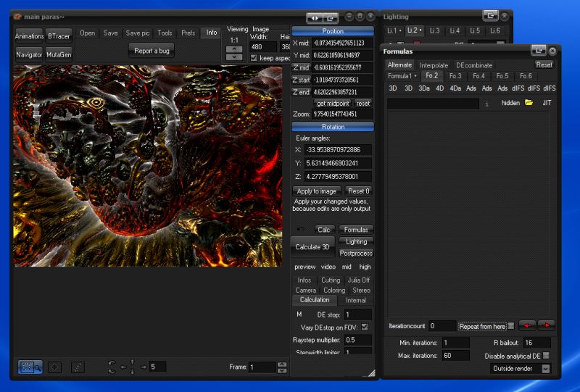The height and width of the screenshot is (392, 580).
Task: Collapse the Position section header
Action: [x=333, y=31]
